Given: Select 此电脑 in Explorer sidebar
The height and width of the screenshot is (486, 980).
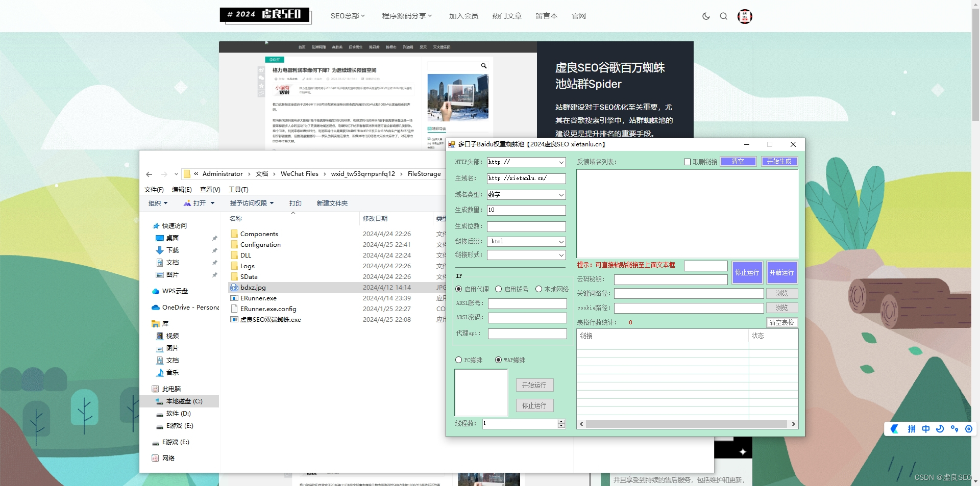Looking at the screenshot, I should 166,389.
